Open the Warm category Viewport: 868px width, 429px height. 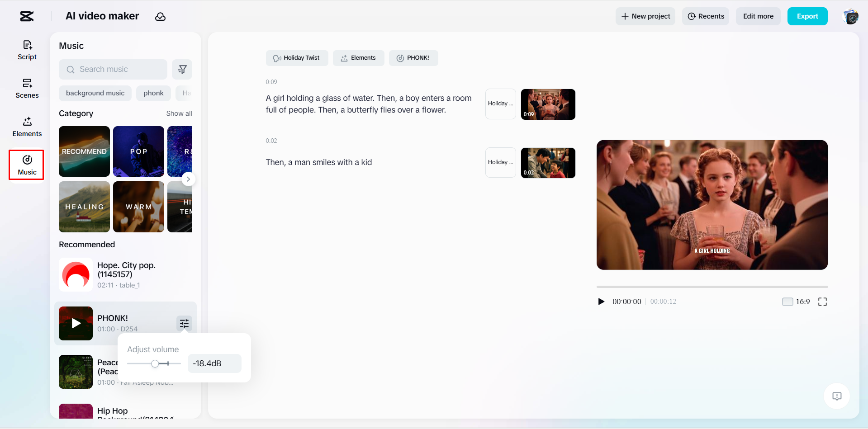pyautogui.click(x=138, y=207)
